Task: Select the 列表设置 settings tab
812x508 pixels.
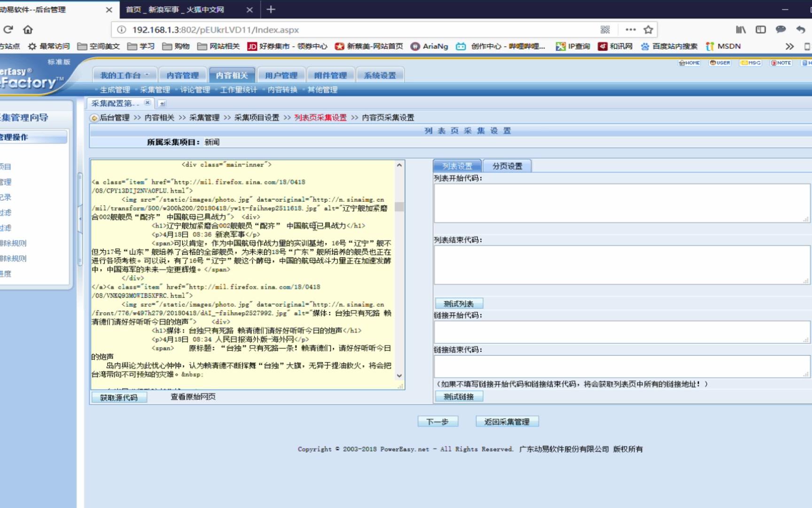Action: pos(457,166)
